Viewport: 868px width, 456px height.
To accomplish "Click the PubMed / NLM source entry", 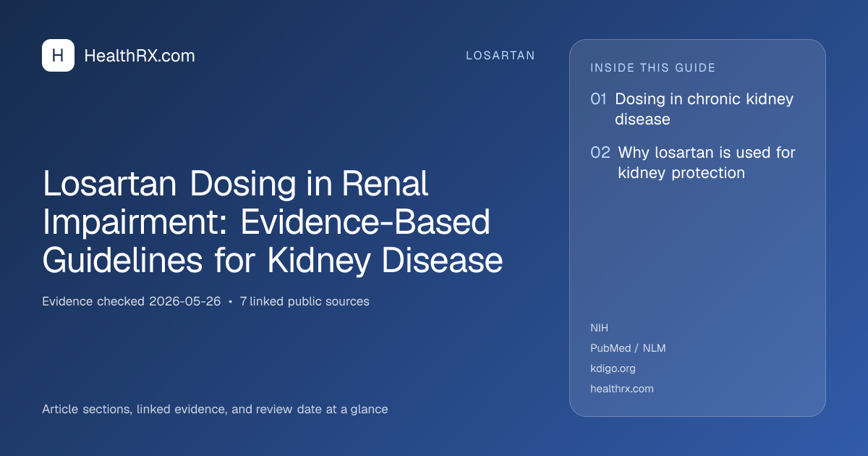I will click(x=628, y=348).
